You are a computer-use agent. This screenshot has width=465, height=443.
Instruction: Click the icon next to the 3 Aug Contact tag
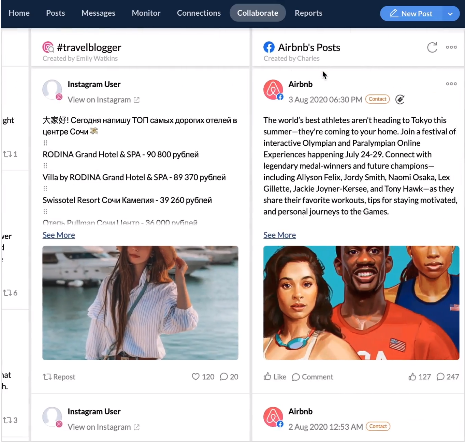(x=400, y=99)
